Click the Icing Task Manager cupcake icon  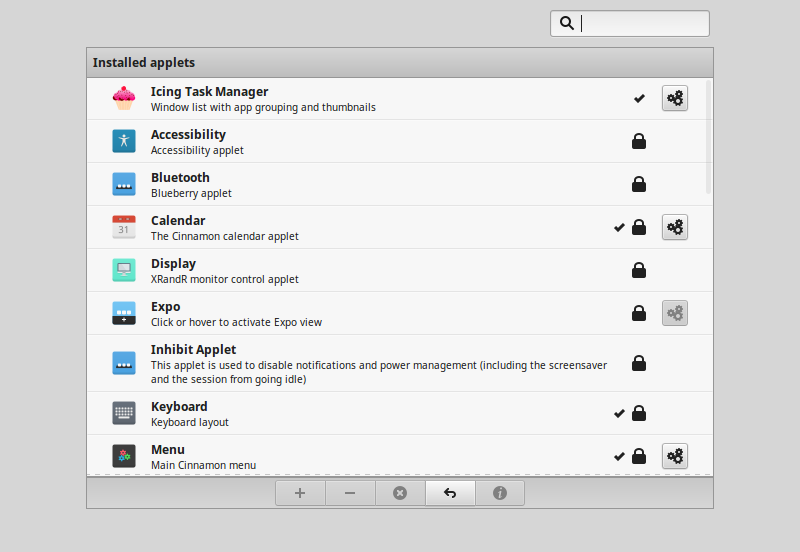(x=124, y=98)
